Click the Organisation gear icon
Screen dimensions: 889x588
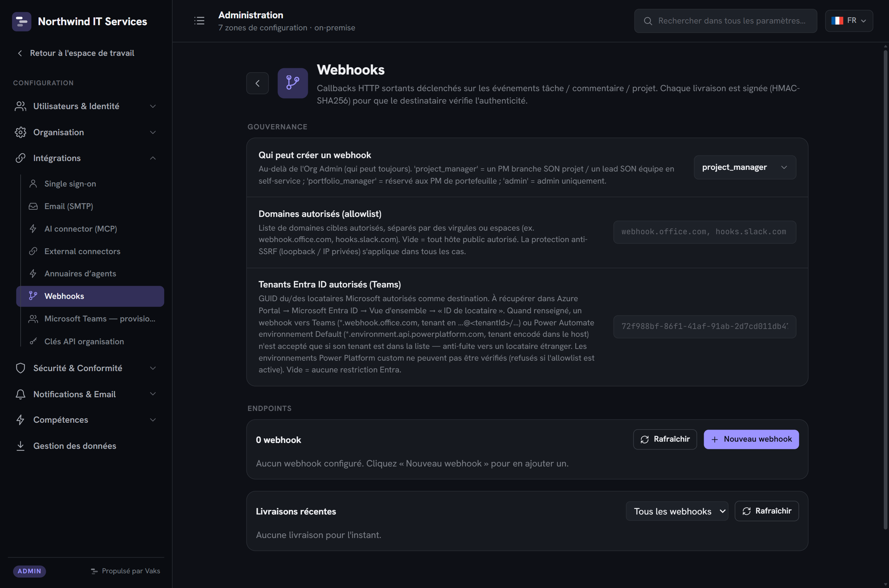[x=21, y=132]
